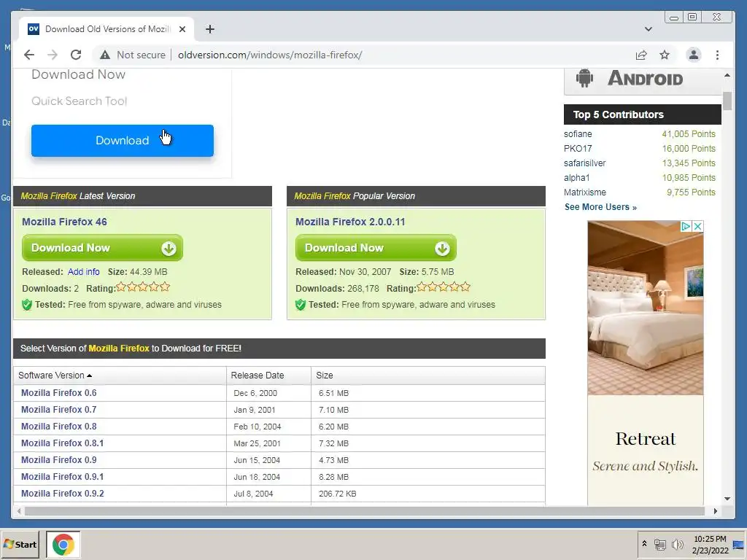Close the hotel Retreat advertisement
This screenshot has width=747, height=560.
[697, 226]
